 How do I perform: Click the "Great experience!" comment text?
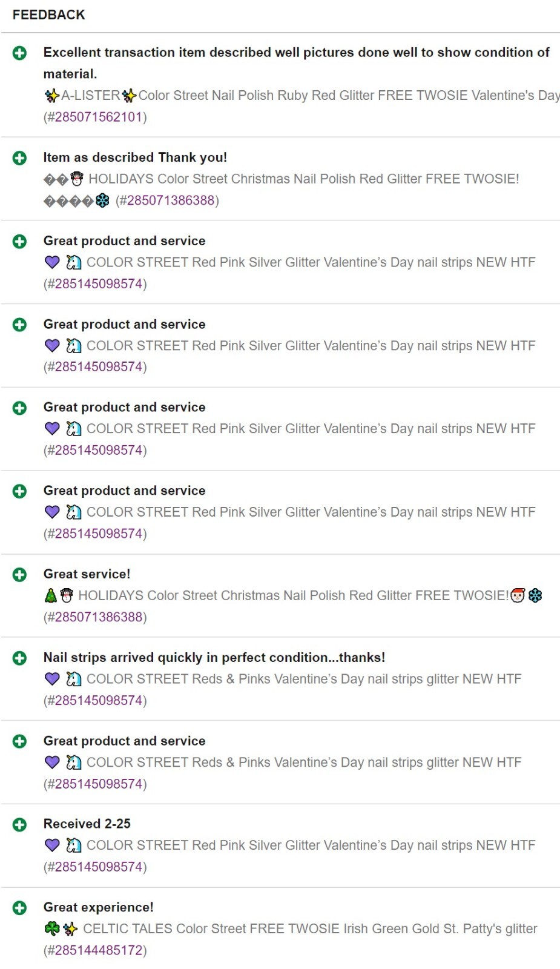coord(98,907)
